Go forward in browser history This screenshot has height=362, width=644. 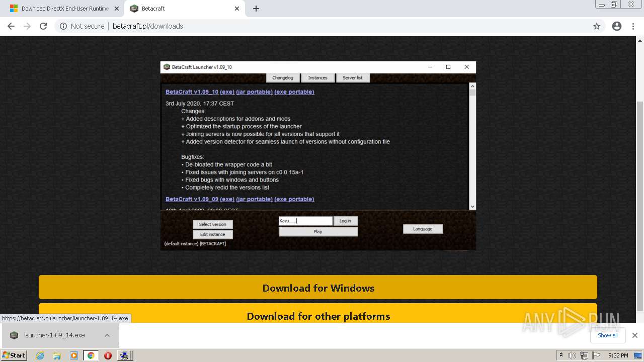point(27,26)
